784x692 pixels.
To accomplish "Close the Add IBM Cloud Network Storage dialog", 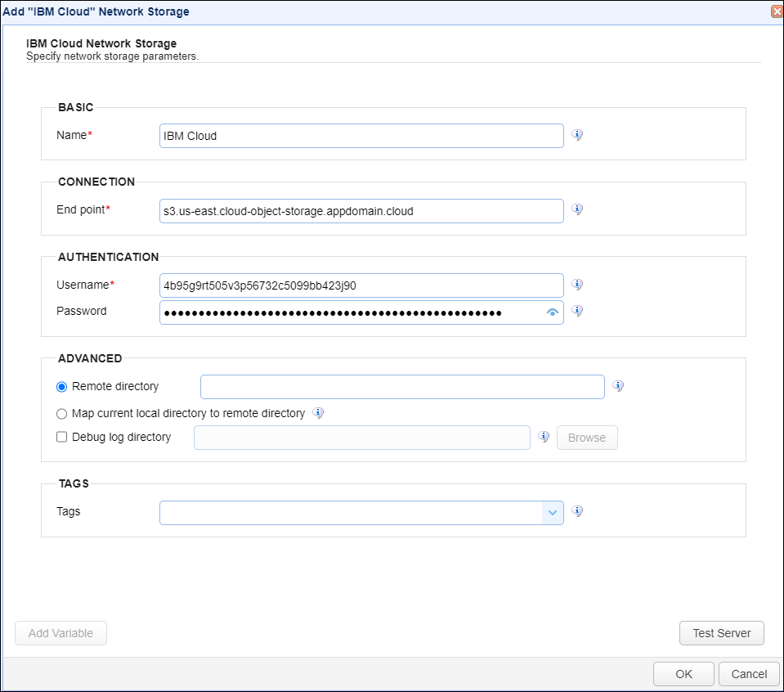I will tap(777, 11).
